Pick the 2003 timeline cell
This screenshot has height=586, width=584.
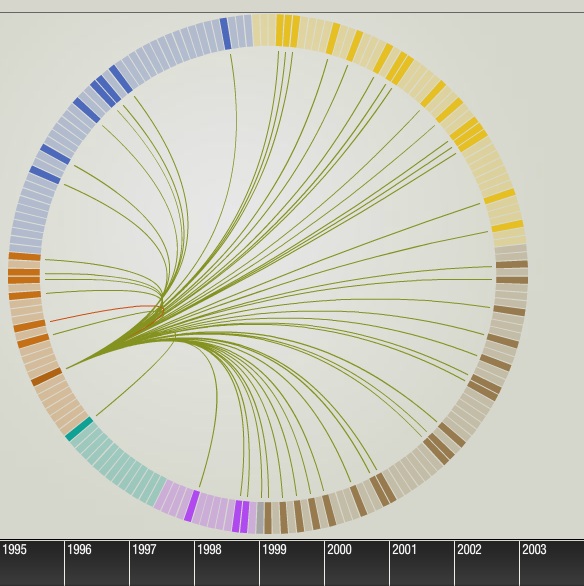click(552, 563)
